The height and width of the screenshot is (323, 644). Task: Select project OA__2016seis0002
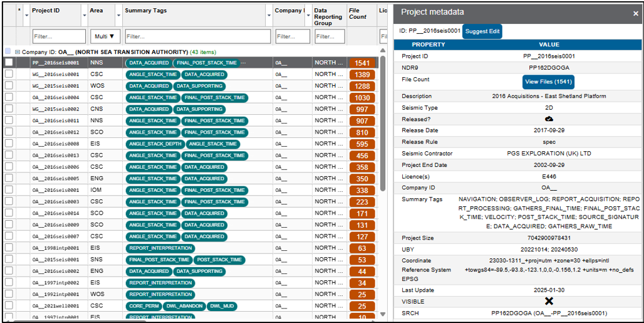point(56,271)
